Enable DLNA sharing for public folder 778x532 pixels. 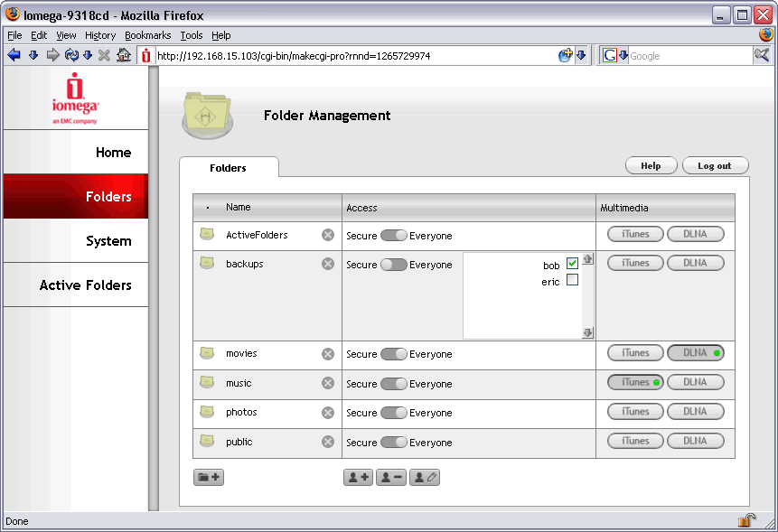click(696, 441)
